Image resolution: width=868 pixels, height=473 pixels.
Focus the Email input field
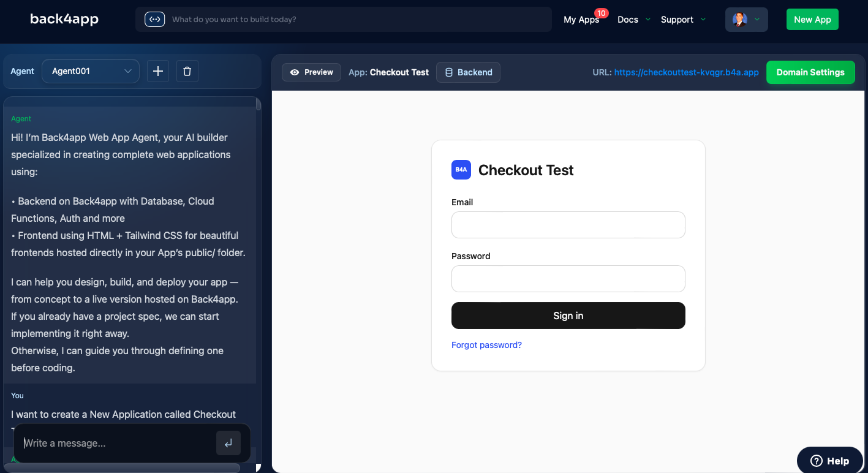click(568, 225)
